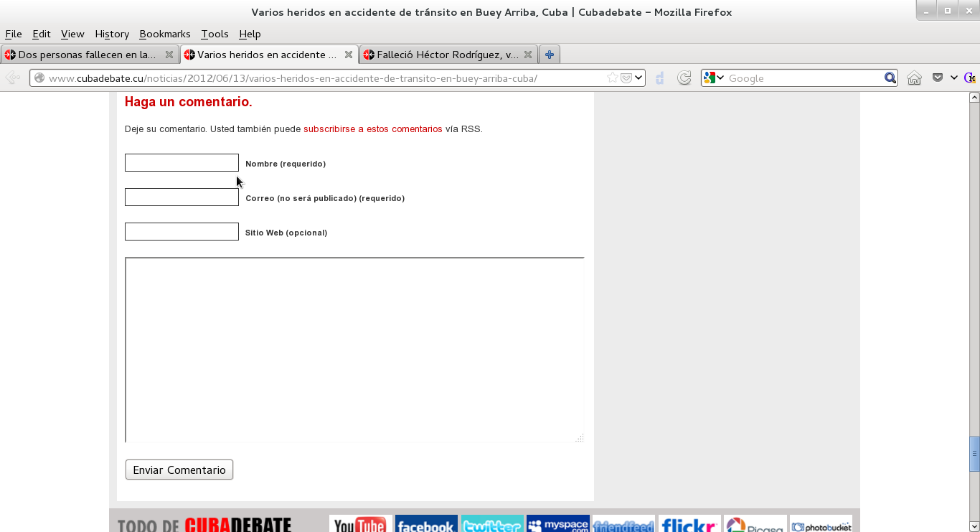Click inside the comment text area

pyautogui.click(x=354, y=350)
